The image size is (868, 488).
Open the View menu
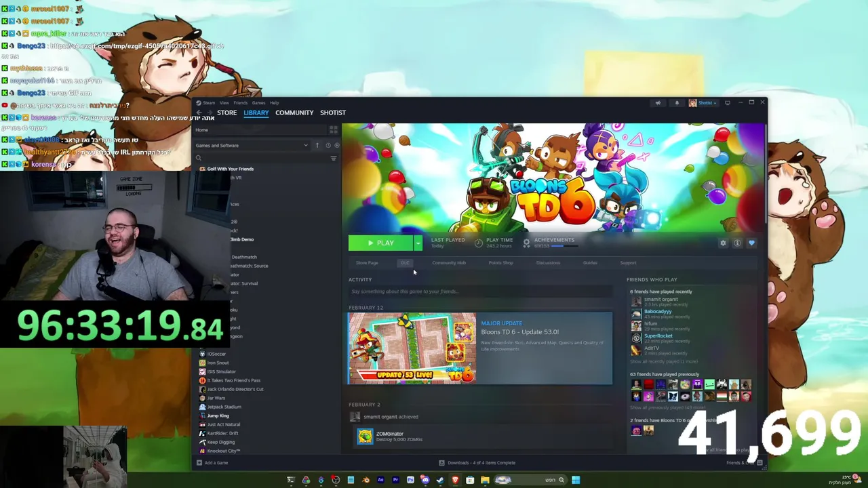point(224,103)
